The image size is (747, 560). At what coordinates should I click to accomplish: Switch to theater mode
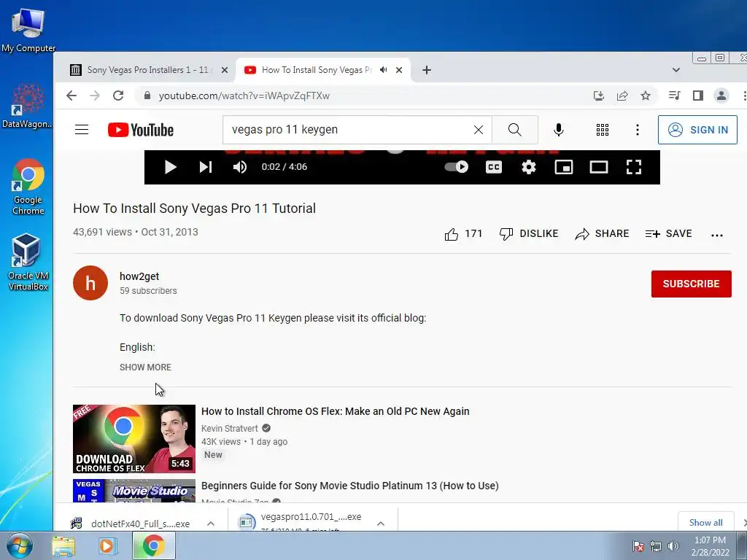pyautogui.click(x=599, y=167)
